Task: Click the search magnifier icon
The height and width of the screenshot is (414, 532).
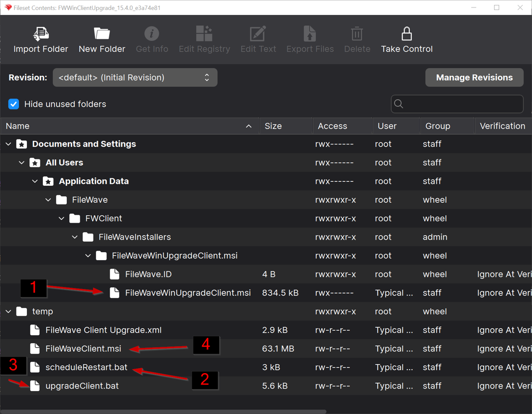Action: [x=399, y=104]
